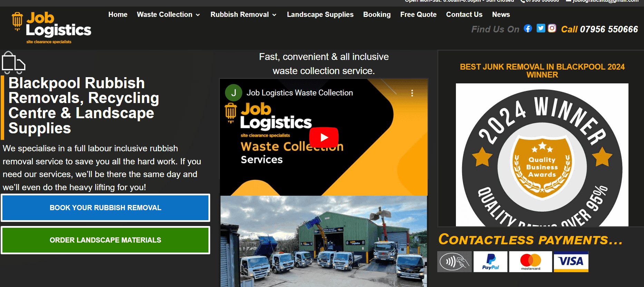Viewport: 644px width, 287px height.
Task: Click the skip truck icon above heading
Action: [x=13, y=63]
